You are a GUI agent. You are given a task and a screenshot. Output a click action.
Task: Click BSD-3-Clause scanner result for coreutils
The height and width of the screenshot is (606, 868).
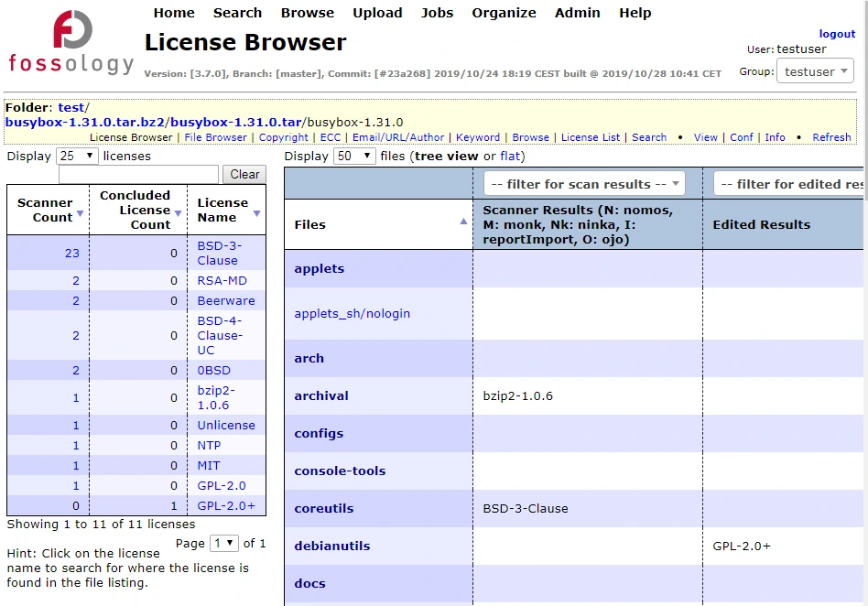pos(526,508)
